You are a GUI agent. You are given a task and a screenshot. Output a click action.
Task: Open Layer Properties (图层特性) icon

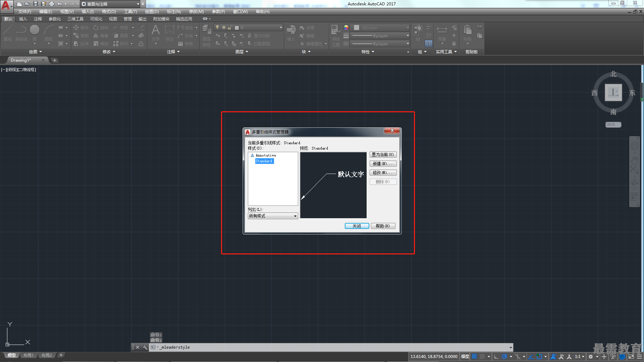click(x=207, y=35)
